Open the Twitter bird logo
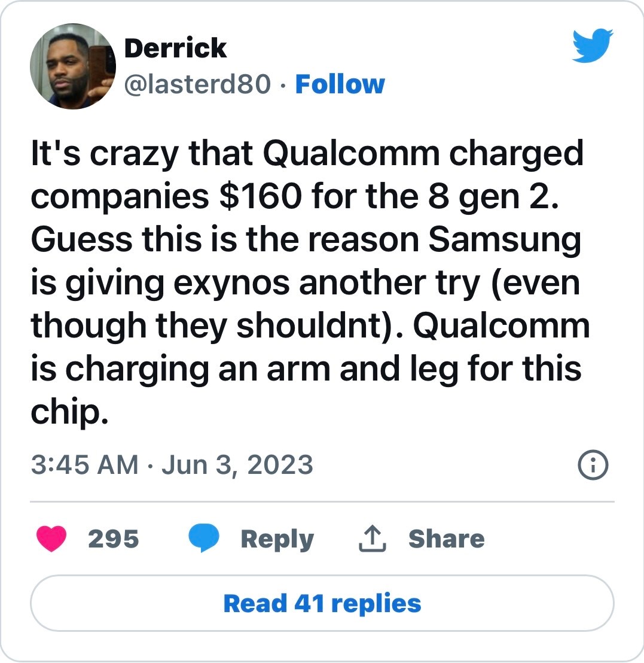 [x=593, y=45]
